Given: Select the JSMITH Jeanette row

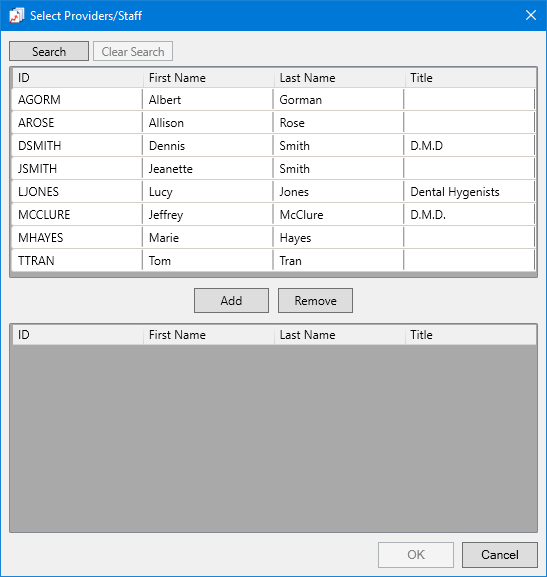Looking at the screenshot, I should tap(274, 169).
